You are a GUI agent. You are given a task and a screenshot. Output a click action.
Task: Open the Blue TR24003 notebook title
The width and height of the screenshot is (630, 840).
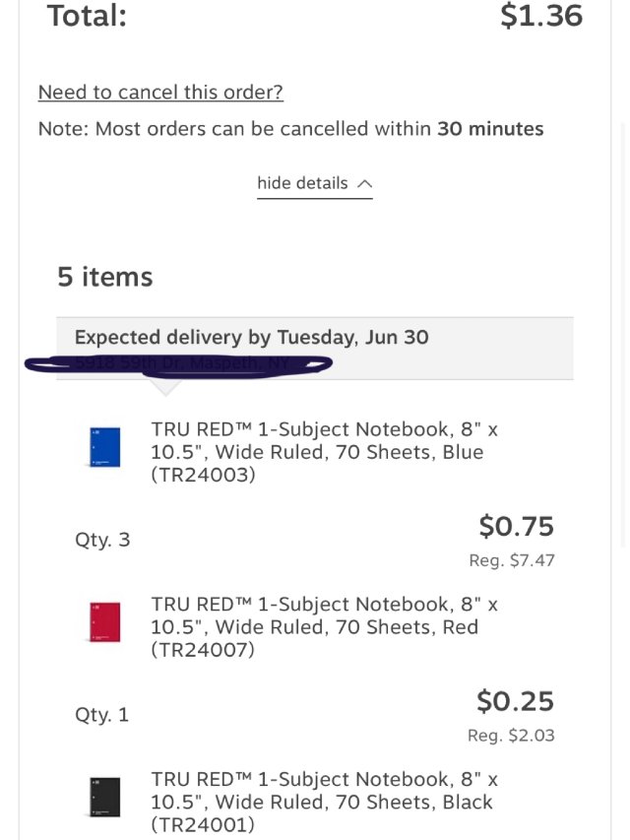point(324,452)
